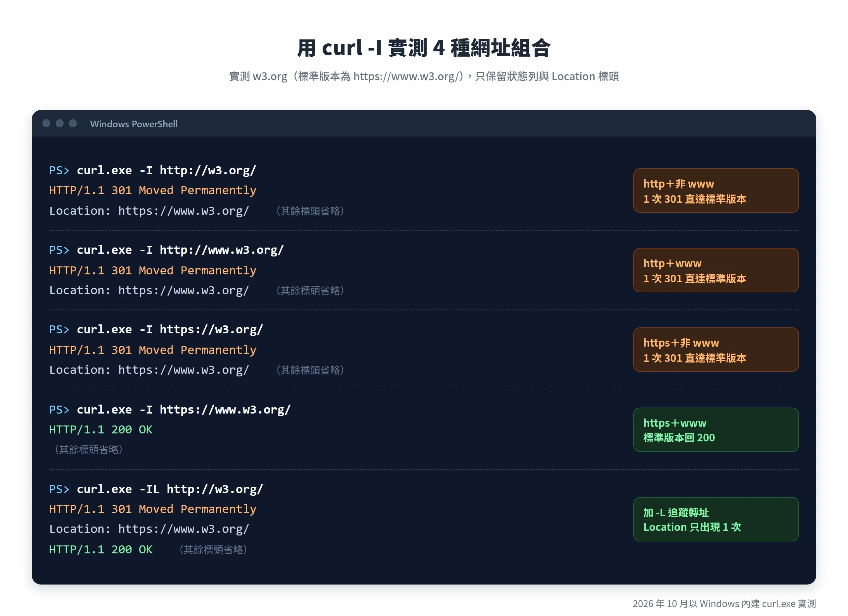848x616 pixels.
Task: Click the https+非 www annotation box
Action: (716, 350)
